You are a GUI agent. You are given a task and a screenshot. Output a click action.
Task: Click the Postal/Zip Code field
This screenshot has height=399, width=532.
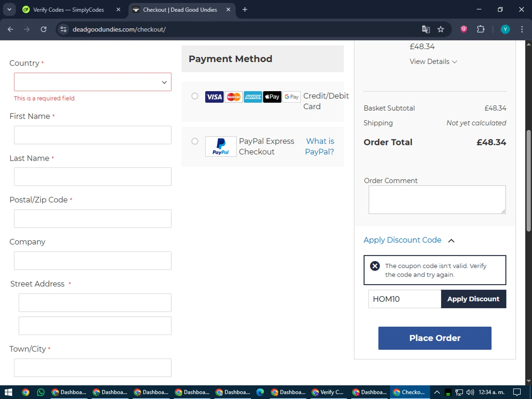click(x=93, y=218)
